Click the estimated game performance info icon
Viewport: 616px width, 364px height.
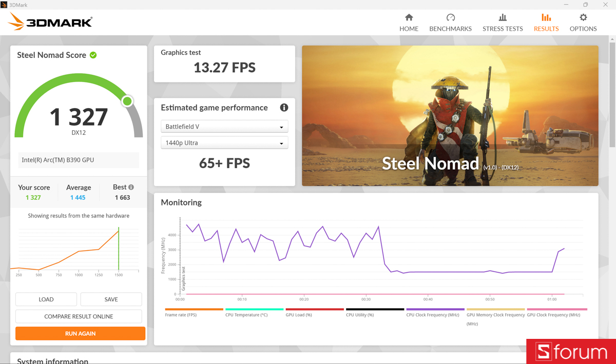click(284, 108)
